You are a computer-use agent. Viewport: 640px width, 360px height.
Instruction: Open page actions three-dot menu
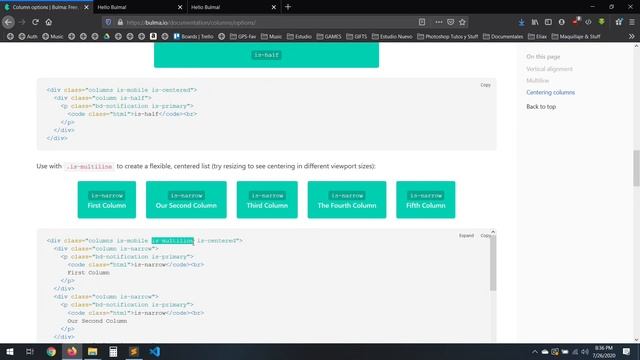click(x=438, y=22)
